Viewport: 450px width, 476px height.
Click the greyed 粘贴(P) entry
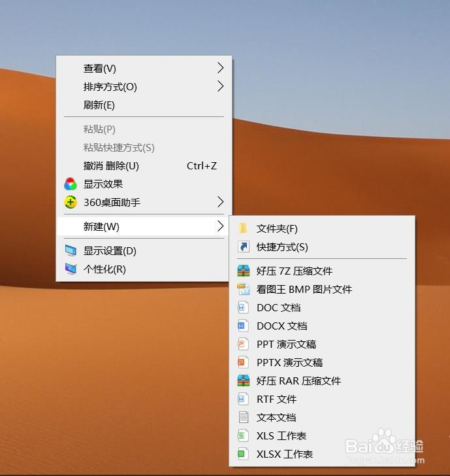pos(144,129)
